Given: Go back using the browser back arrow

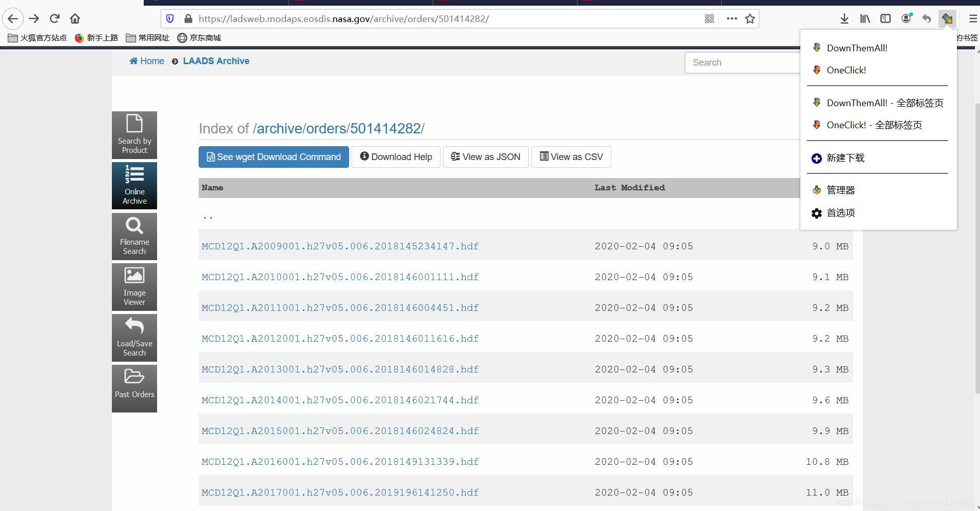Looking at the screenshot, I should (x=13, y=19).
